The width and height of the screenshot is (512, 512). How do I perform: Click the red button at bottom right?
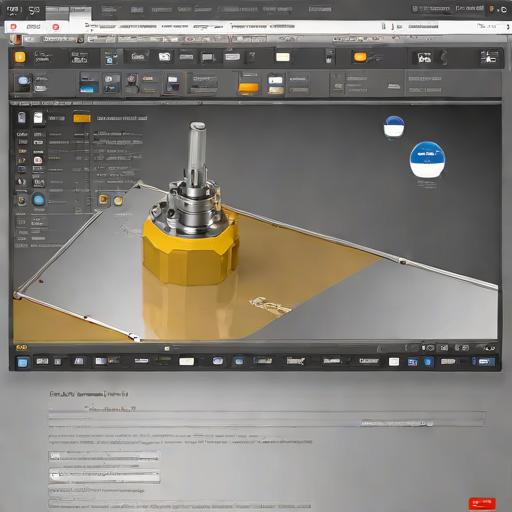[482, 503]
